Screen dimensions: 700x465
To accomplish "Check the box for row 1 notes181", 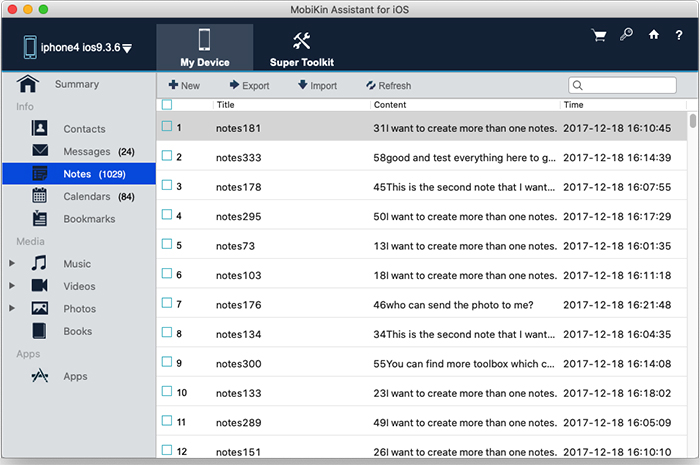I will pos(167,126).
